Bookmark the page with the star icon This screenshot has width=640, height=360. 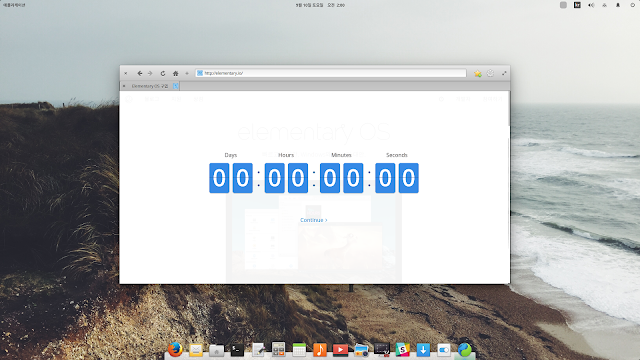(478, 73)
